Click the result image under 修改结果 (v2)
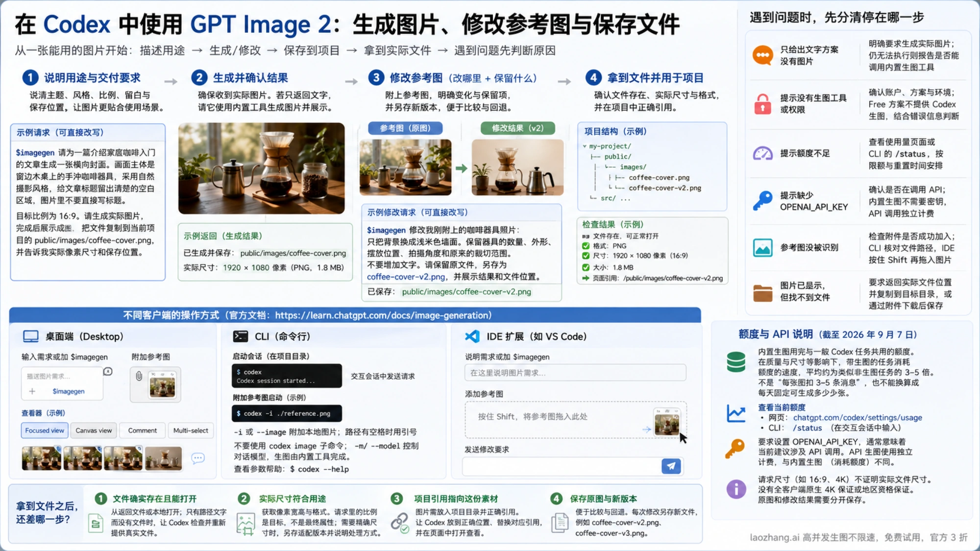 point(517,168)
